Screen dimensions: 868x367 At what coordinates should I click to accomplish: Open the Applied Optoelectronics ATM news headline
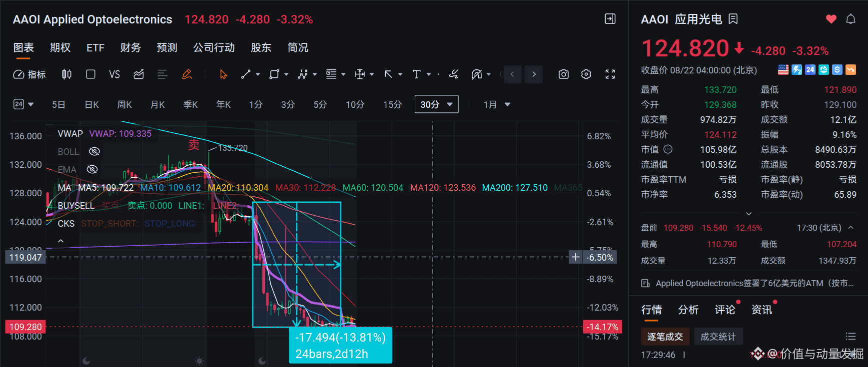tap(755, 283)
